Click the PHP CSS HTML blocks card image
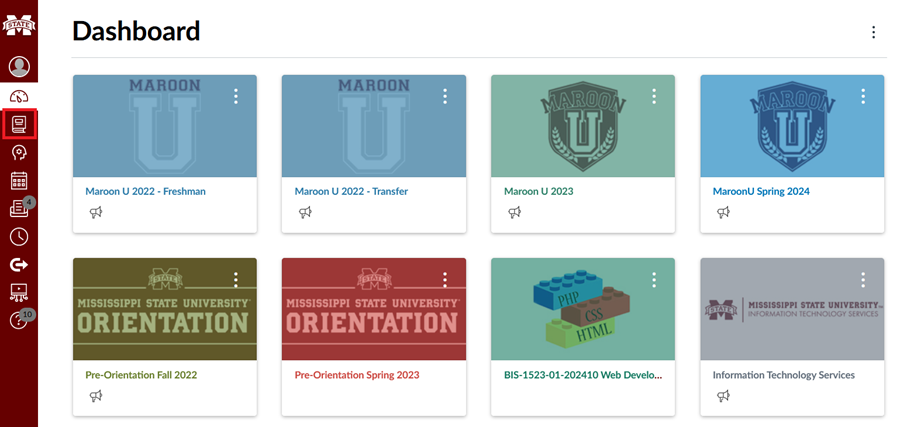The height and width of the screenshot is (427, 900). (x=583, y=309)
